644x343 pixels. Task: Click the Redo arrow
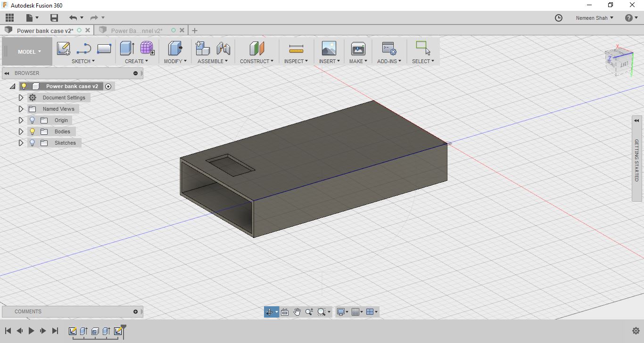pos(94,18)
